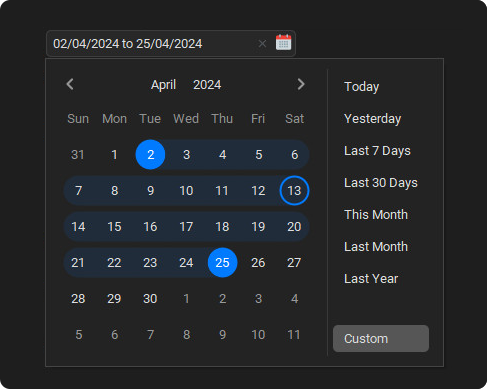This screenshot has width=487, height=389.
Task: Choose the Last 30 Days range
Action: click(x=381, y=183)
